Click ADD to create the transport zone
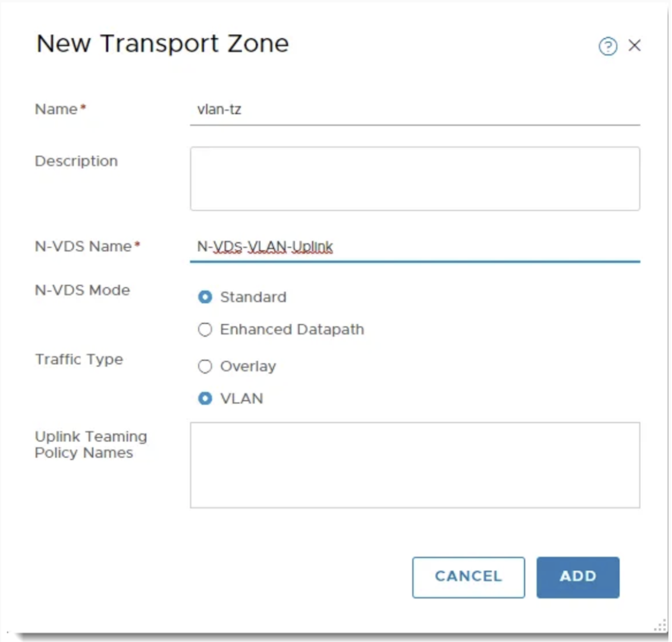 coord(577,577)
